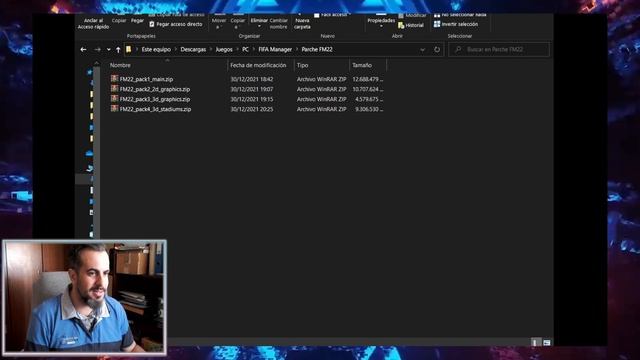Click the Pegar ribbon button
This screenshot has width=640, height=360.
click(x=137, y=20)
